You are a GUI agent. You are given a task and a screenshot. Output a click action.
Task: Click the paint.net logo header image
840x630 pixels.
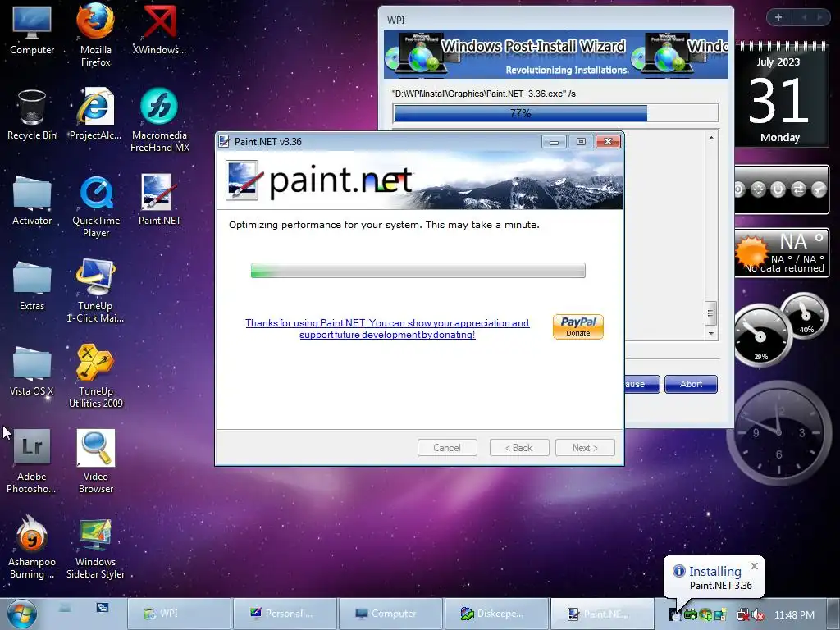click(x=419, y=180)
